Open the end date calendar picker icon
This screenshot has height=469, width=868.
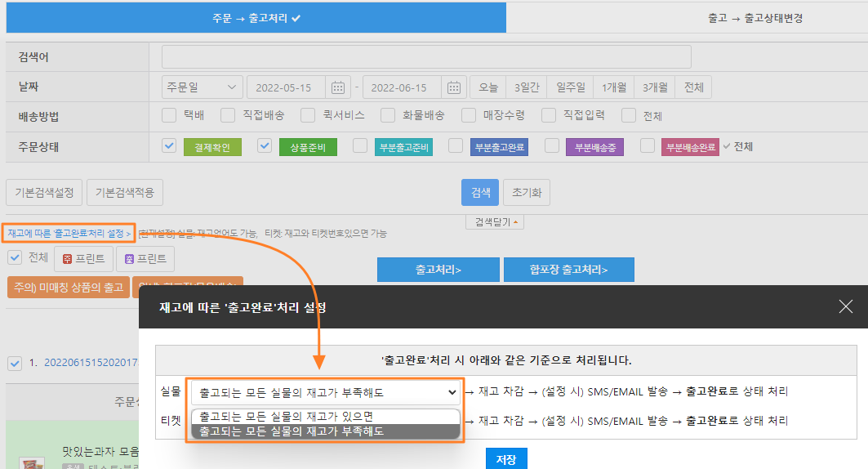(x=454, y=87)
